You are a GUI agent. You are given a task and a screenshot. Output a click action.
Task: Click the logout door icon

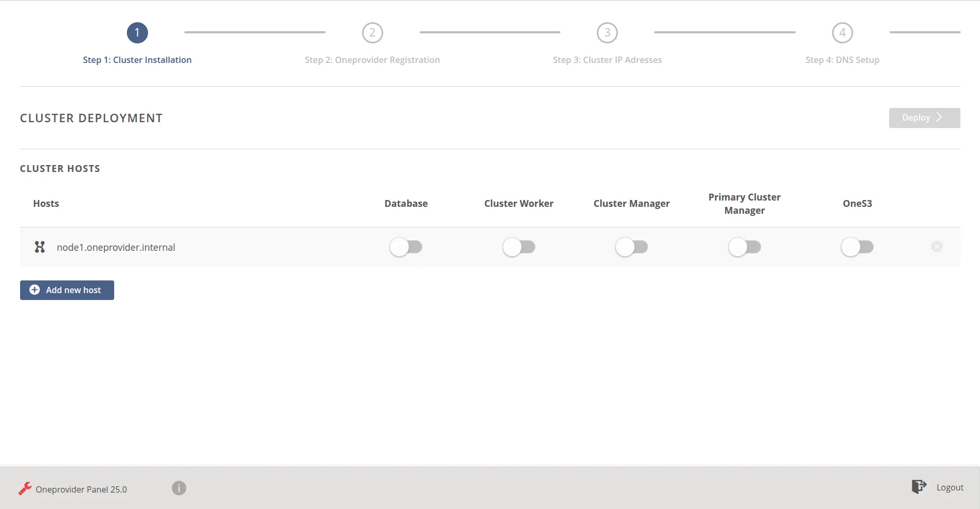919,486
